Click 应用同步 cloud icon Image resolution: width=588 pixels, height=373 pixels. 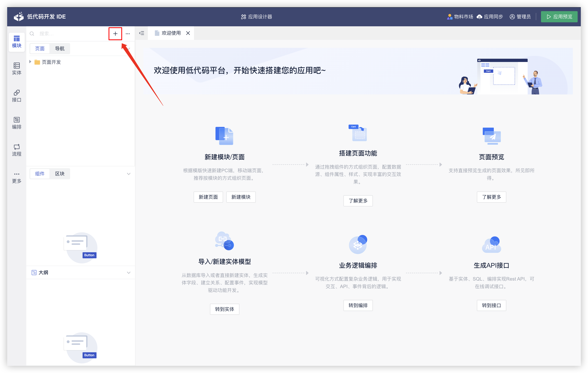point(480,17)
